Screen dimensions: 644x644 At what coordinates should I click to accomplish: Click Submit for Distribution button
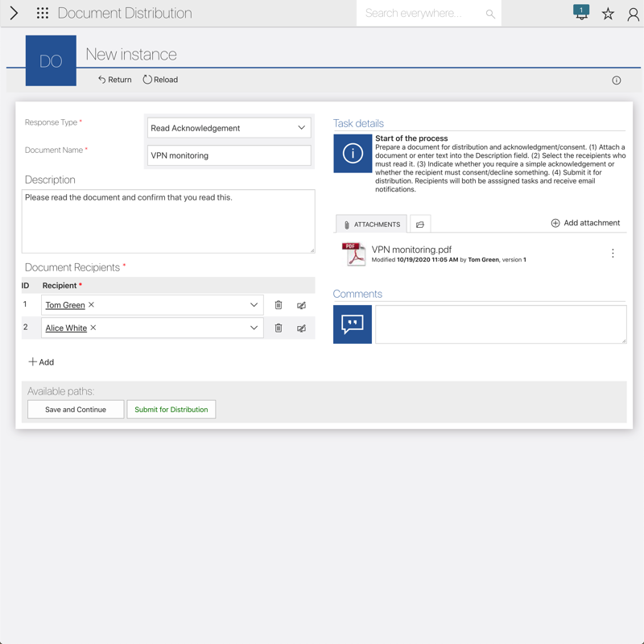pos(171,410)
